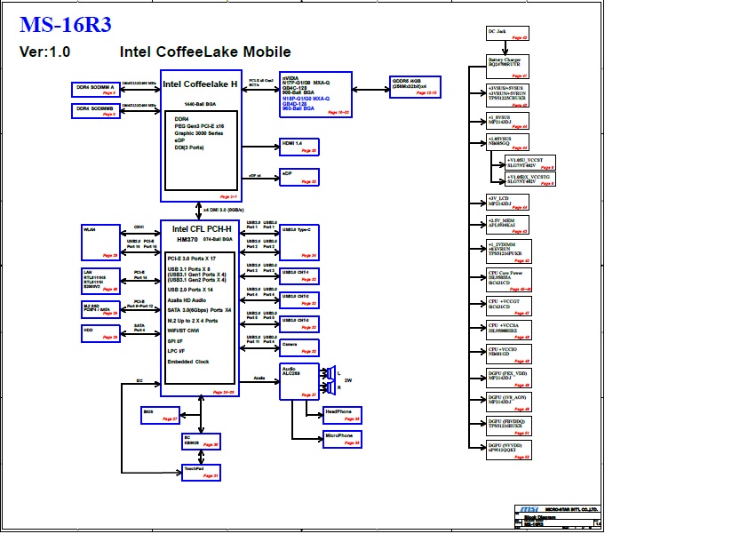
Task: Click the "Intel CFL PCH-H" label
Action: (202, 229)
